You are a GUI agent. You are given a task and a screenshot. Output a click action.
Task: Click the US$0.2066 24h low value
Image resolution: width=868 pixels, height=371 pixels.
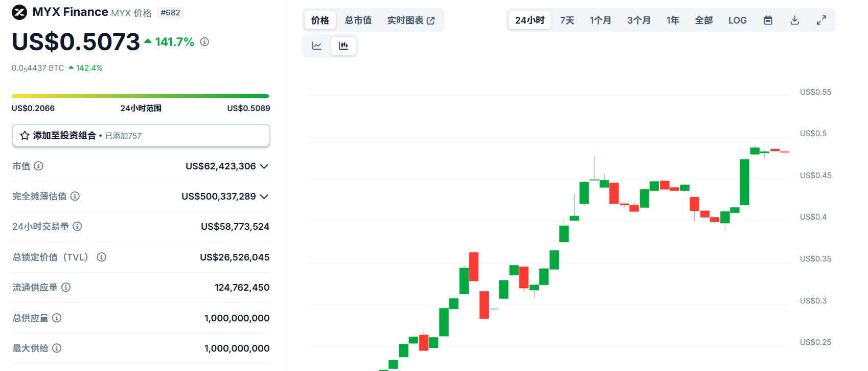click(33, 108)
